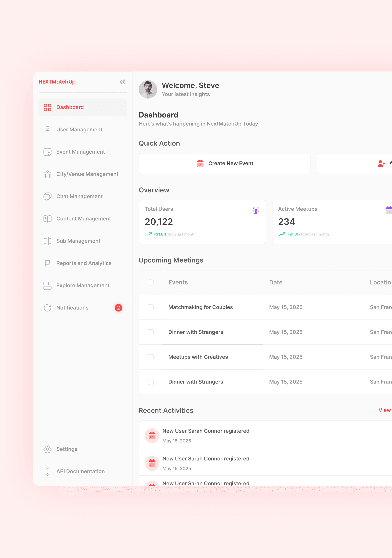The height and width of the screenshot is (558, 392).
Task: Check the Matchmaking for Couples row checkbox
Action: click(151, 307)
